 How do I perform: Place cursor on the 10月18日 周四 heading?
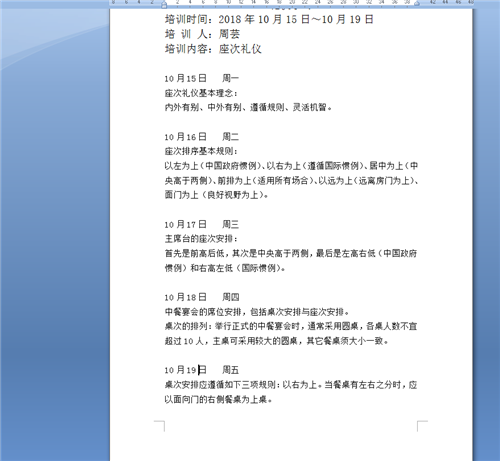(202, 297)
